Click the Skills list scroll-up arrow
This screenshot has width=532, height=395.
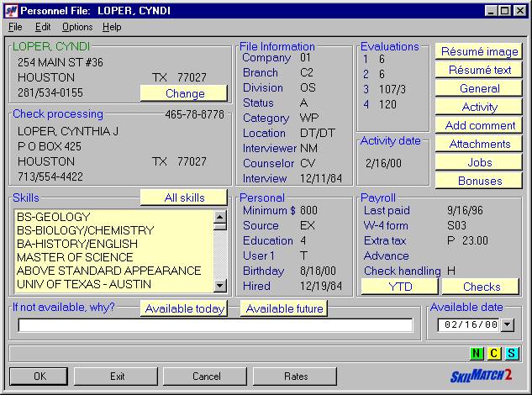(220, 217)
